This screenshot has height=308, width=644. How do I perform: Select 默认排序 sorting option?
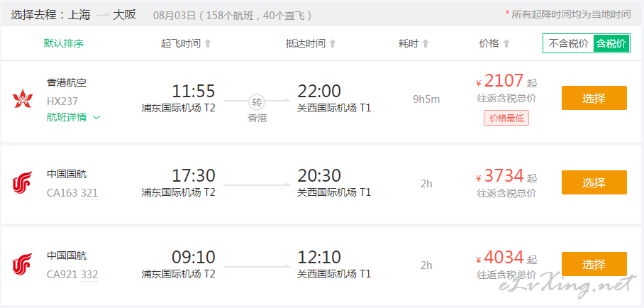[64, 43]
